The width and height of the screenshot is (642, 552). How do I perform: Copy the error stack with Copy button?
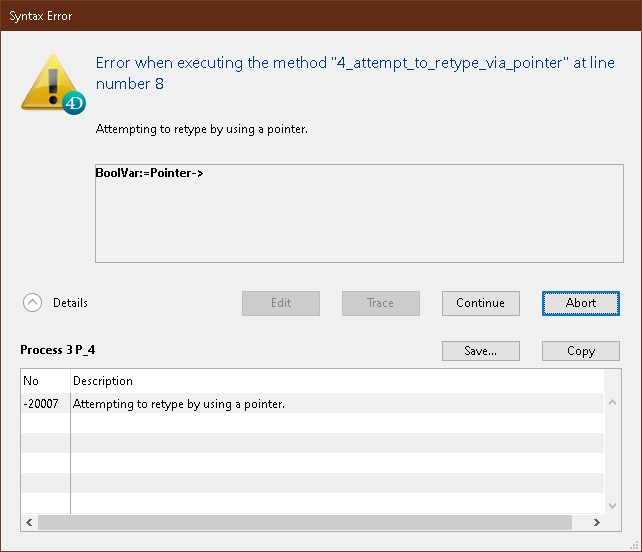pyautogui.click(x=580, y=351)
